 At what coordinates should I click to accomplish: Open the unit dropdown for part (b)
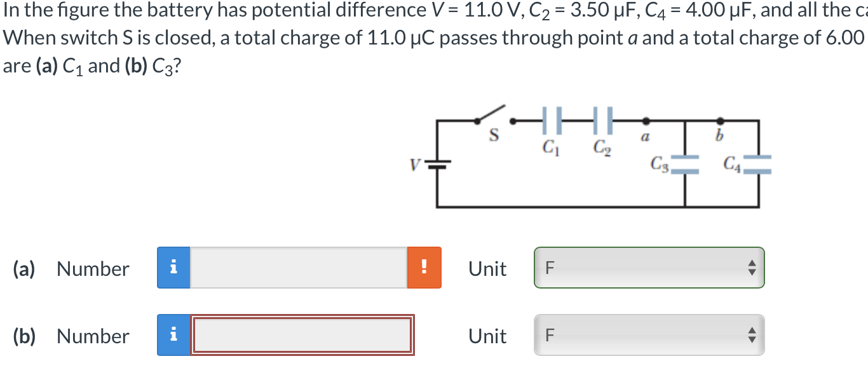pyautogui.click(x=648, y=335)
